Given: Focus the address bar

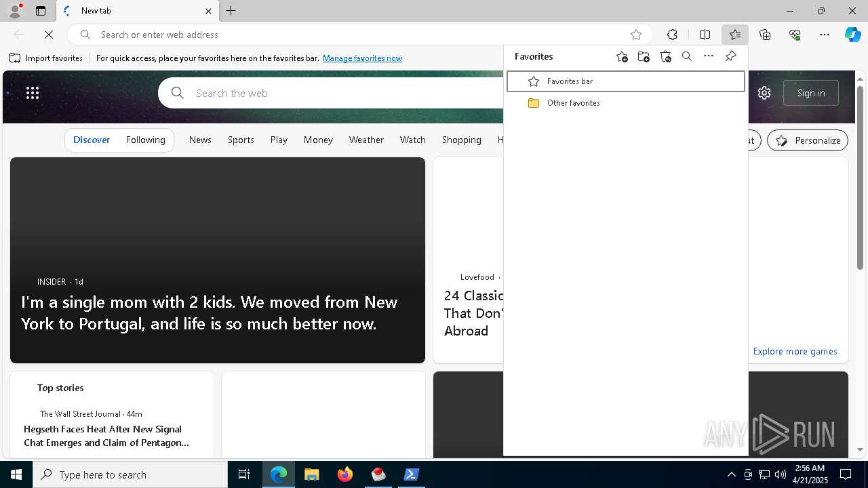Looking at the screenshot, I should point(359,35).
